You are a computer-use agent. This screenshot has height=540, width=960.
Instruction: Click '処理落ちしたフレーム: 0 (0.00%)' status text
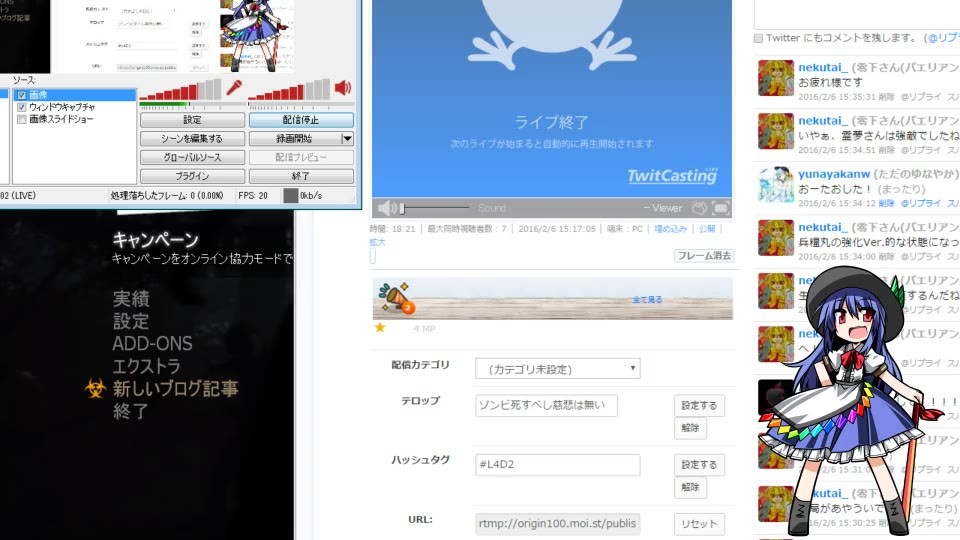167,196
